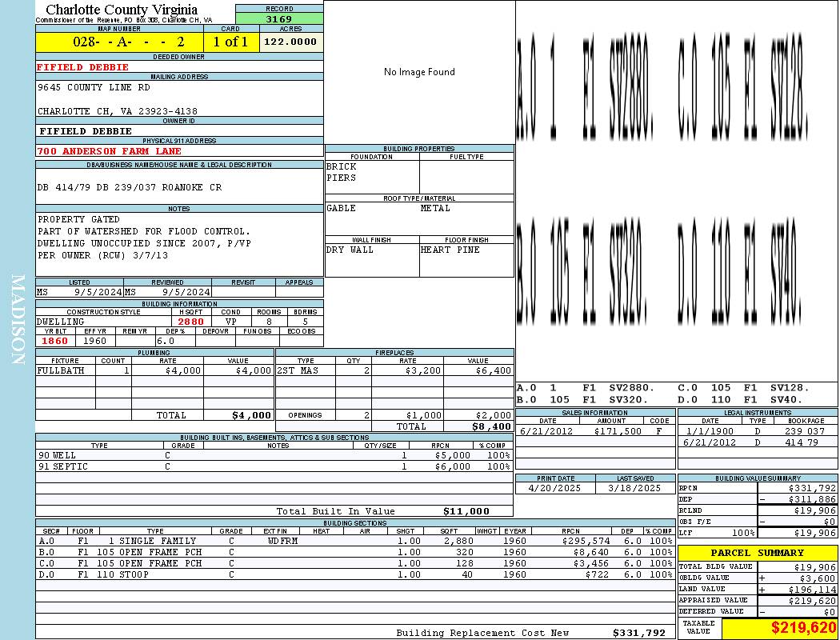Click the No Image Found placeholder
The height and width of the screenshot is (640, 840).
coord(419,72)
